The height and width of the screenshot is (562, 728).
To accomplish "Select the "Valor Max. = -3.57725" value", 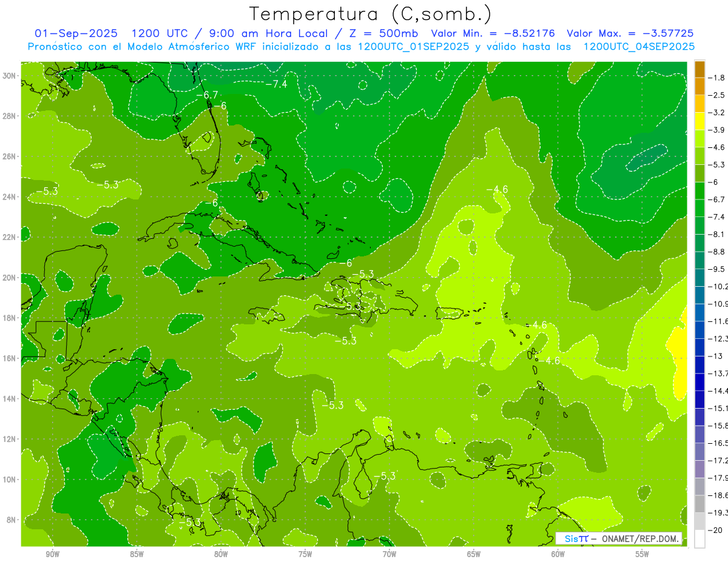I will (x=630, y=33).
